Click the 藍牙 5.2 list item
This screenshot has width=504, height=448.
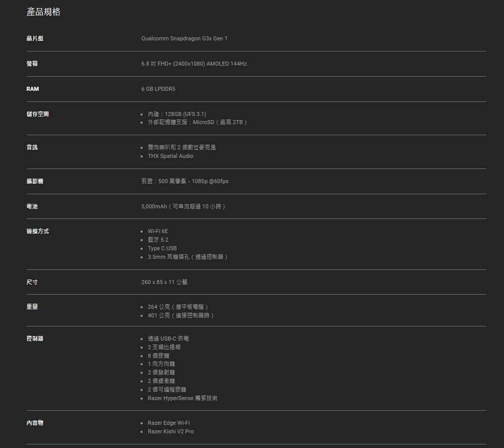tap(158, 240)
